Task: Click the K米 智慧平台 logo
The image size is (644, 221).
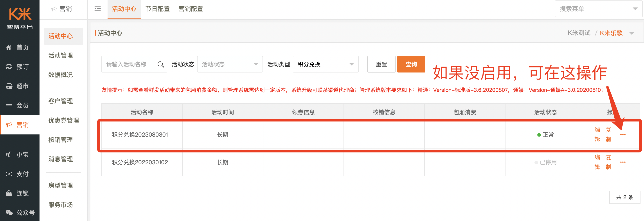Action: pyautogui.click(x=20, y=19)
